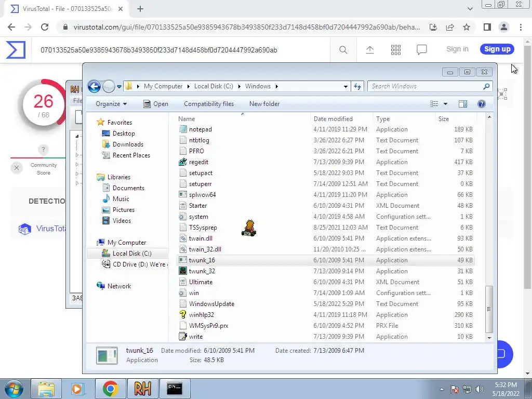
Task: Click the refresh button beside address bar
Action: tap(357, 87)
